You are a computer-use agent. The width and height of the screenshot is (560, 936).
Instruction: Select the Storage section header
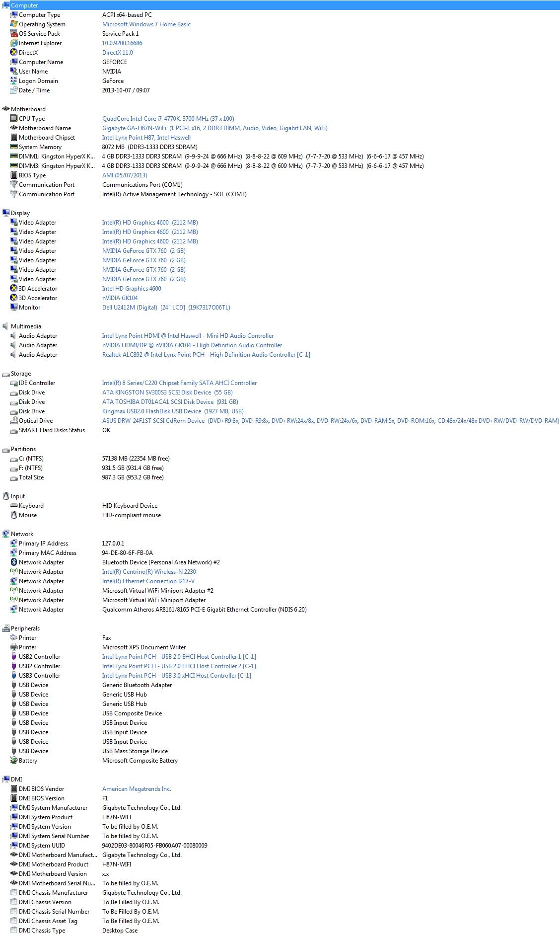pos(21,374)
